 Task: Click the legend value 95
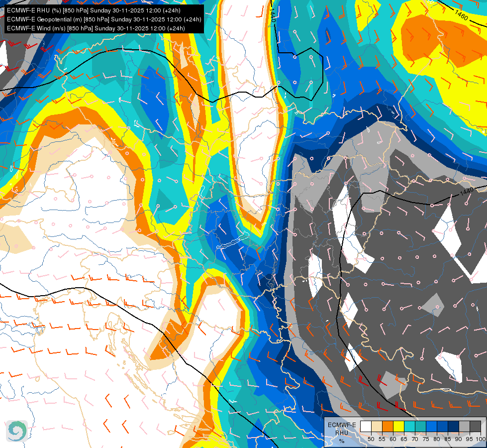click(469, 439)
